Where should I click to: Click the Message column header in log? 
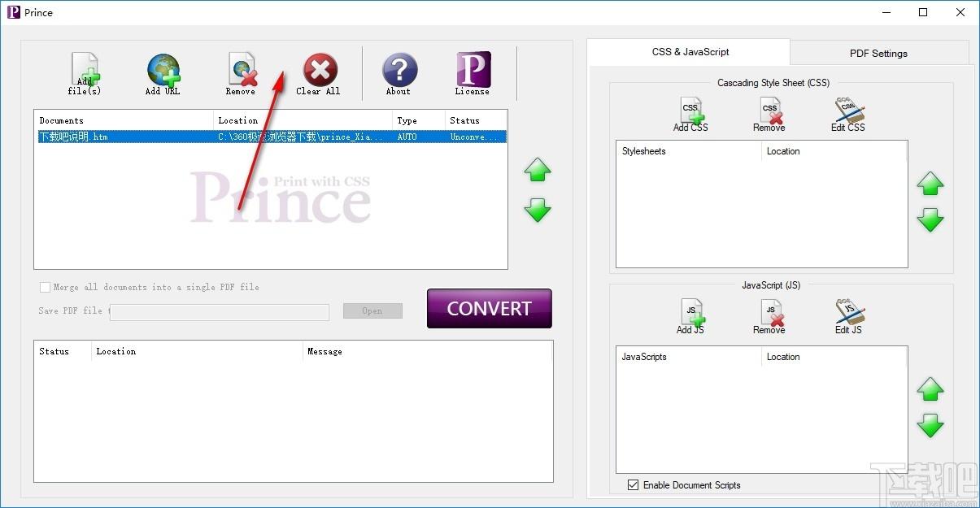(x=427, y=352)
